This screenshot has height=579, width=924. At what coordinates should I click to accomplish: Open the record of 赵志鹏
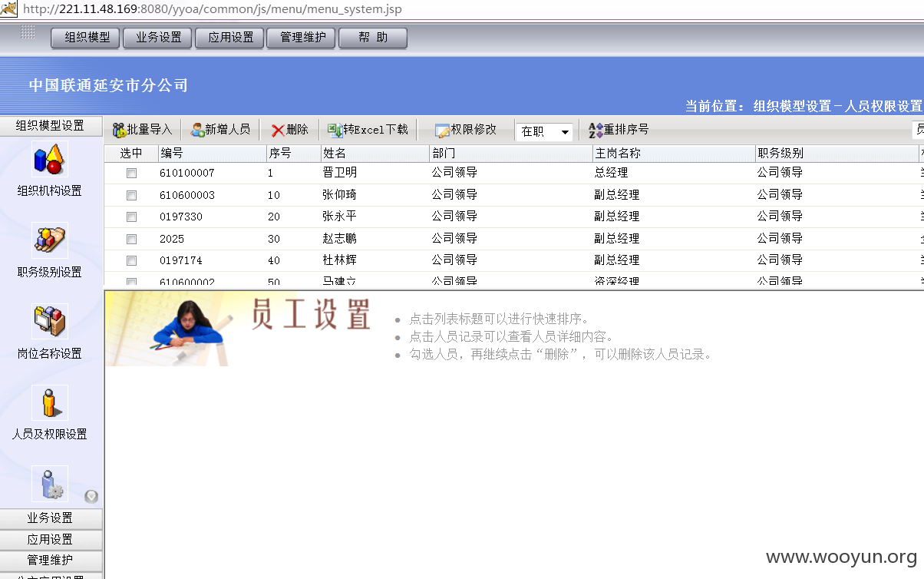click(x=340, y=238)
